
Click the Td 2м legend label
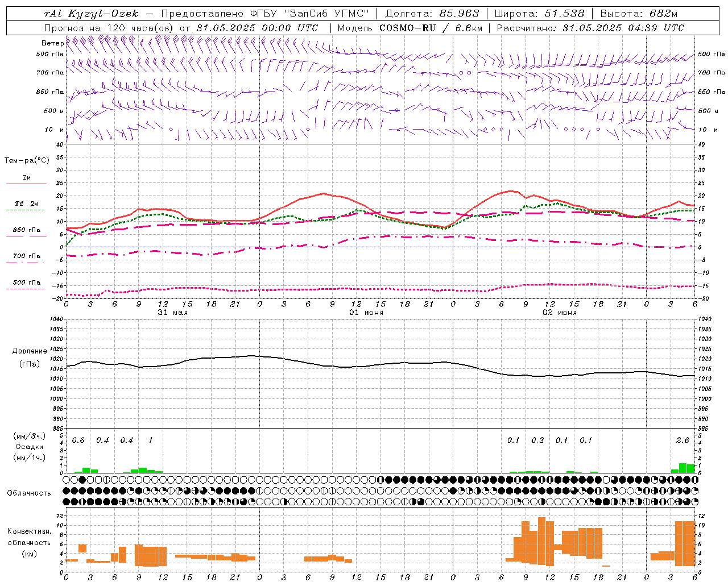click(27, 203)
